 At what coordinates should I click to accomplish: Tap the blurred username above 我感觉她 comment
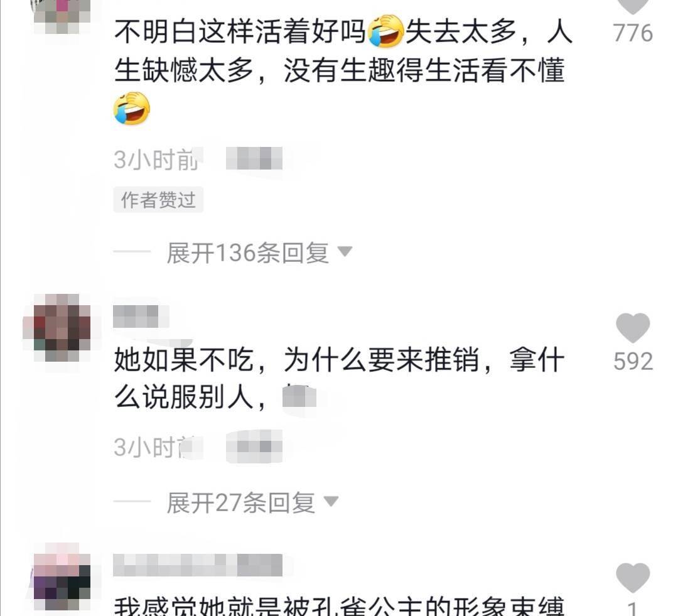pyautogui.click(x=198, y=565)
